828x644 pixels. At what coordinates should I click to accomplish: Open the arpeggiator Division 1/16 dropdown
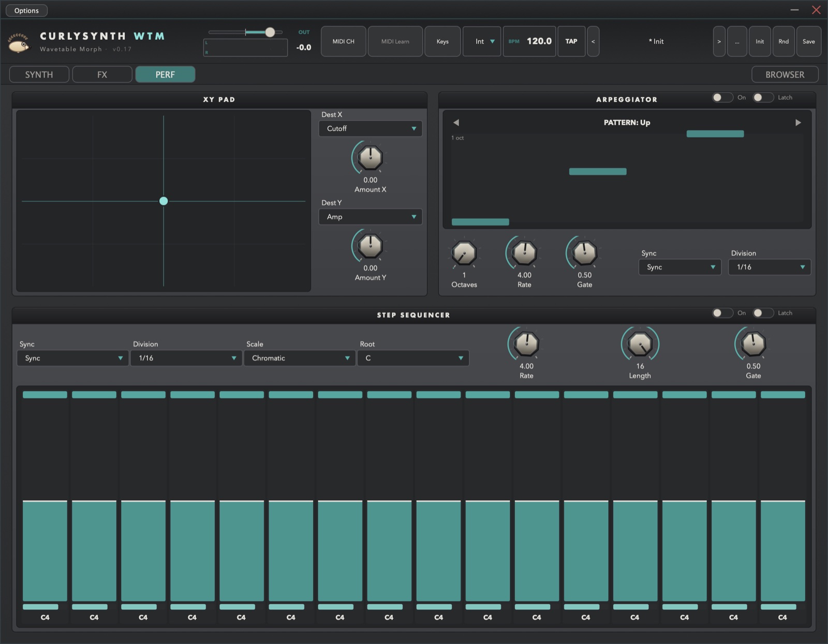[x=770, y=267]
